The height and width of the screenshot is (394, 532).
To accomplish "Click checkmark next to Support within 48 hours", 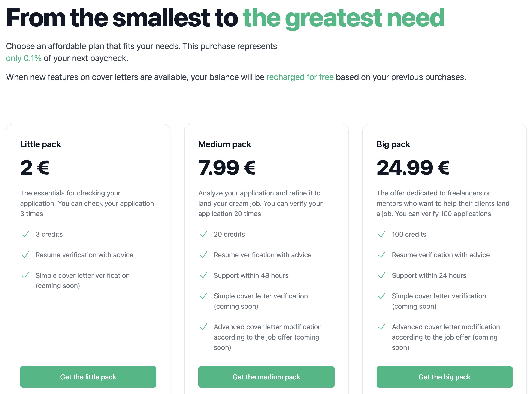I will click(x=203, y=275).
